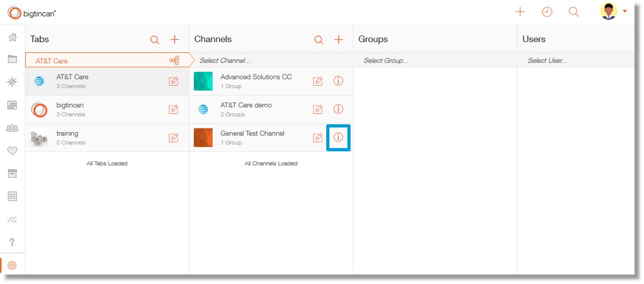Click the hierarchy icon beside AT&T Care filter

pos(174,60)
